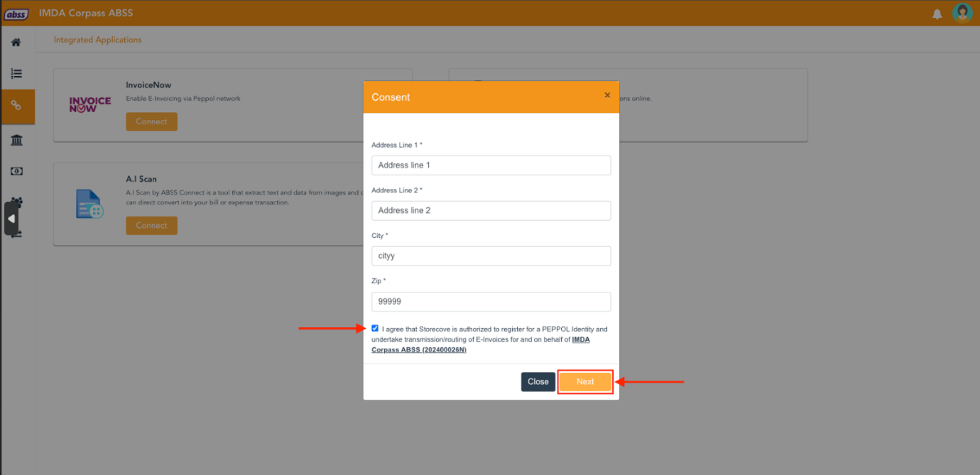Focus the City input field
This screenshot has width=980, height=475.
491,256
